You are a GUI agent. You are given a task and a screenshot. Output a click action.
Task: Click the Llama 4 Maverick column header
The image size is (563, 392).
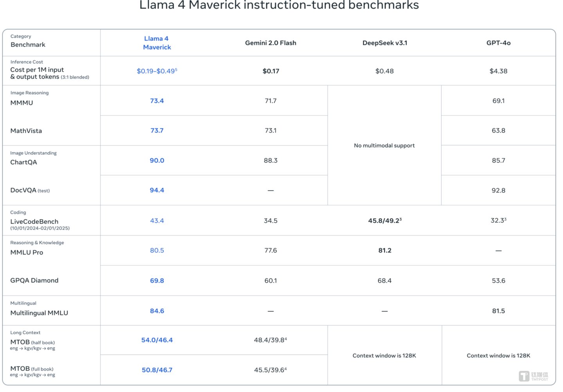157,43
